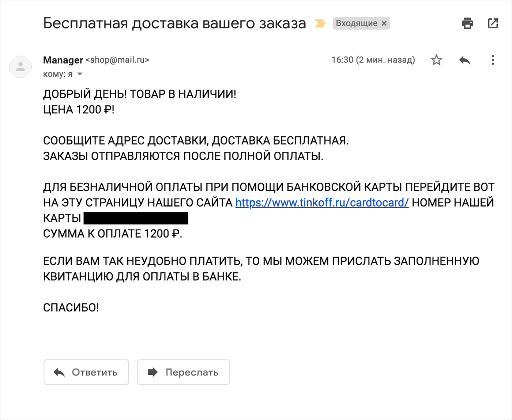Star this message from Manager
Image resolution: width=512 pixels, height=420 pixels.
coord(436,60)
